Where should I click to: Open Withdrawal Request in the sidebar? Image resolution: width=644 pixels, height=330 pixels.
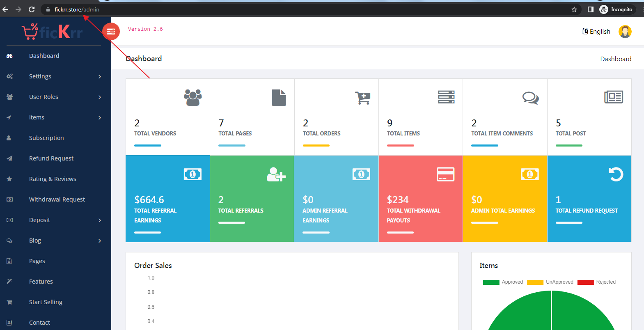coord(57,199)
